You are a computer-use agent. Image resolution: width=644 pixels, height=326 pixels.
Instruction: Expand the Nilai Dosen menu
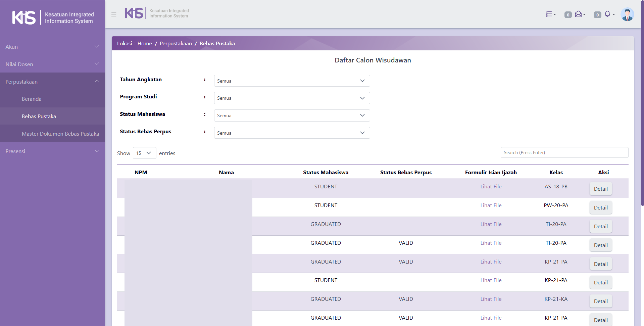(52, 64)
